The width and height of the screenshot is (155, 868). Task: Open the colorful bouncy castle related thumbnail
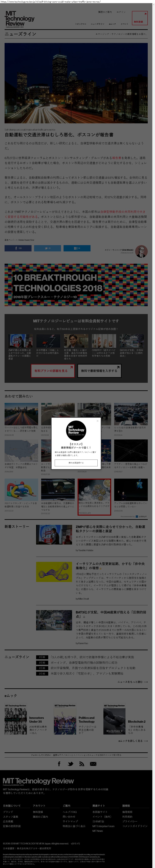(x=21, y=490)
